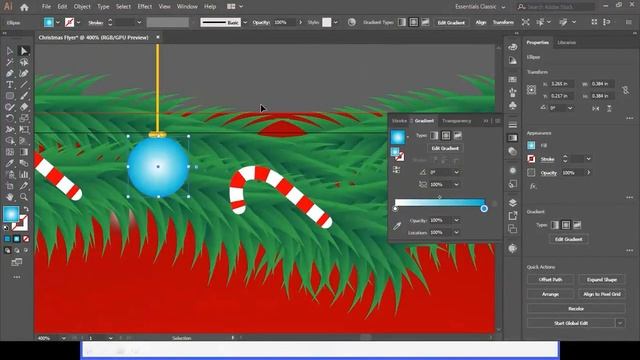Click the Edit Toolbar three-dots icon
Screen dimensions: 640x360
(x=17, y=277)
